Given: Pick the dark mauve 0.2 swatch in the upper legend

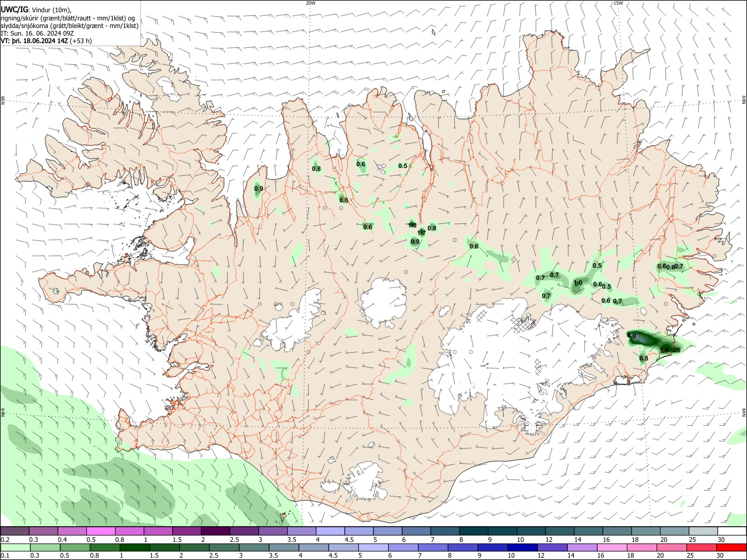Looking at the screenshot, I should click(x=15, y=531).
